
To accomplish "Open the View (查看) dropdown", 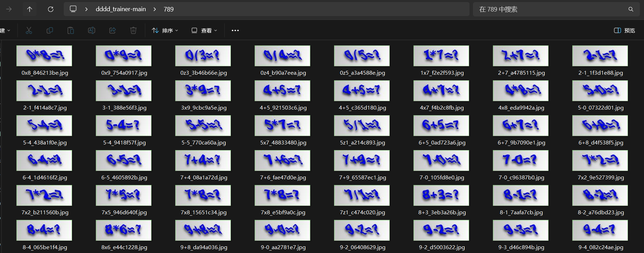I will pos(204,30).
